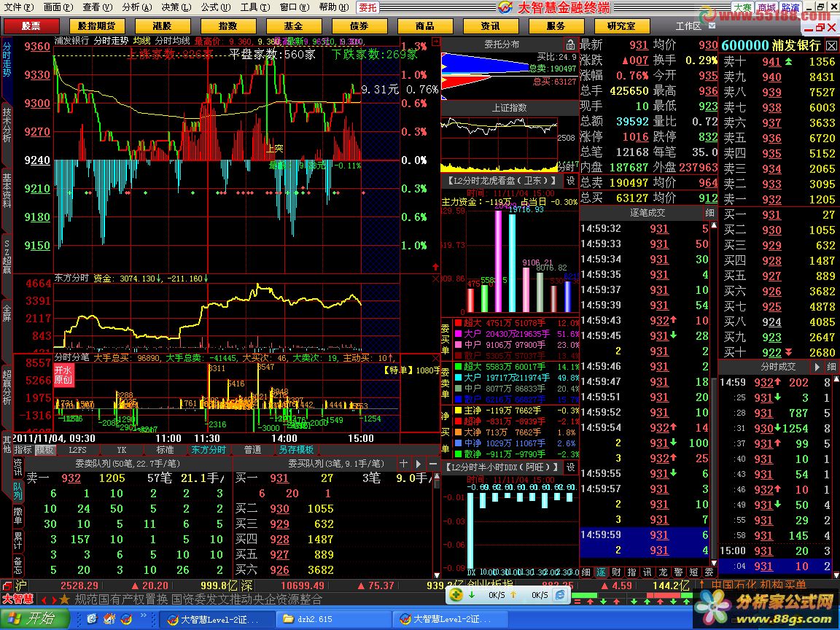The image size is (840, 630).
Task: Open the Windows 开始 start button
Action: point(35,619)
